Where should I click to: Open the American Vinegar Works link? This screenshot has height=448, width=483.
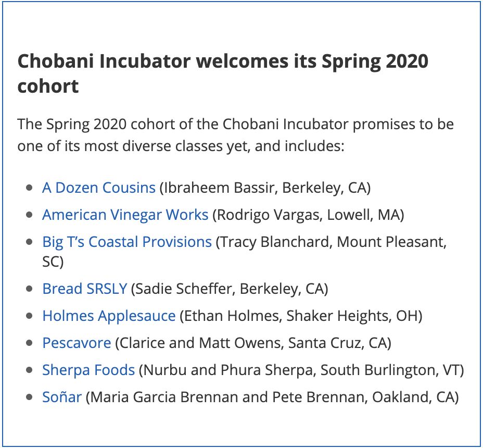click(x=125, y=215)
